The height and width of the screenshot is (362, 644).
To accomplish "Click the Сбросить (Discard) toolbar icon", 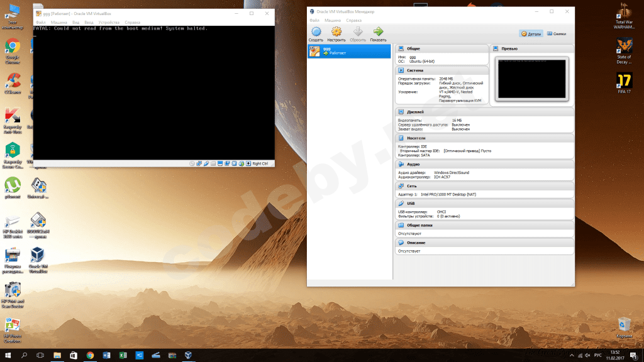I will pyautogui.click(x=357, y=32).
